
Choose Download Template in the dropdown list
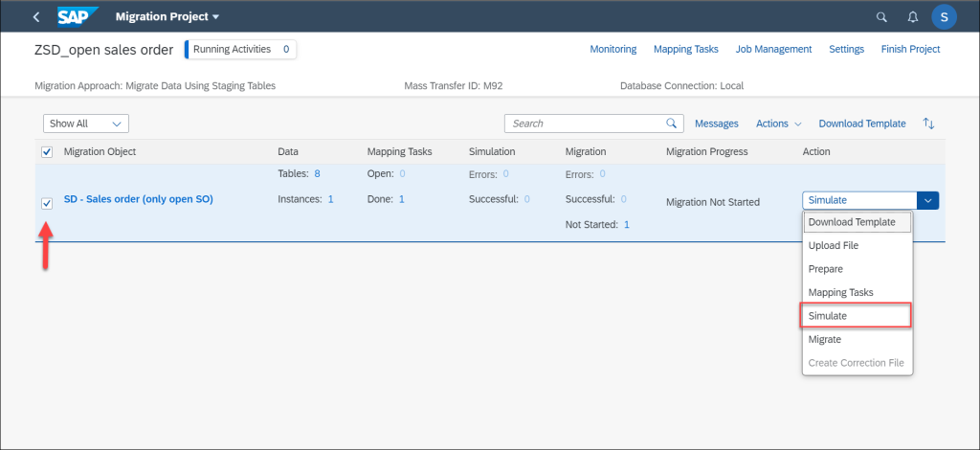pyautogui.click(x=857, y=222)
